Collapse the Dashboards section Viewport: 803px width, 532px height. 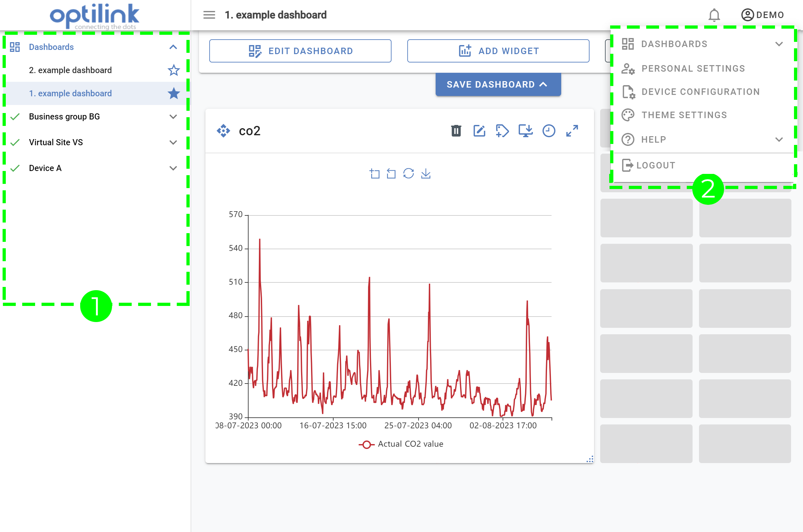pyautogui.click(x=173, y=46)
